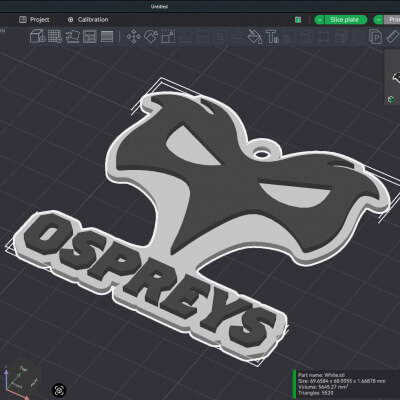Click the page icon with letter P
This screenshot has width=400, height=400.
tap(375, 36)
